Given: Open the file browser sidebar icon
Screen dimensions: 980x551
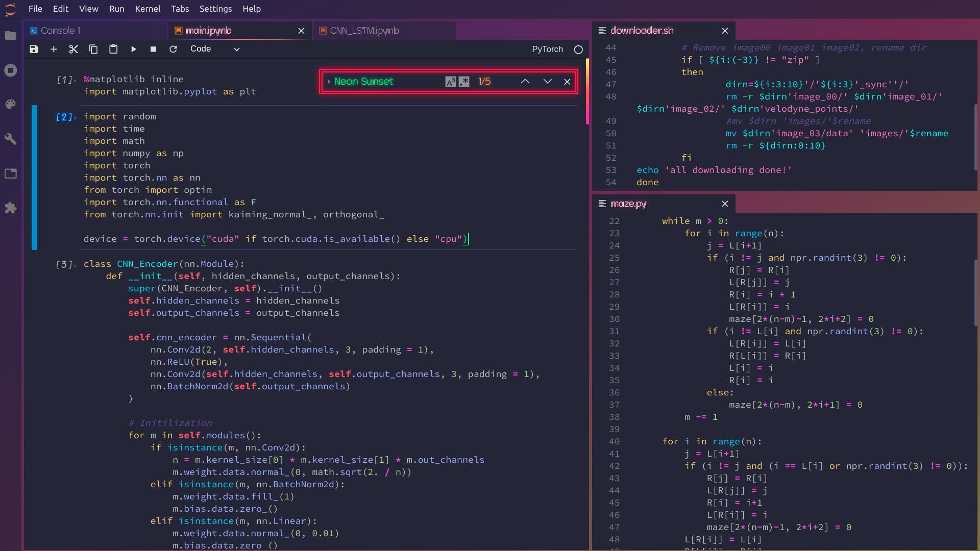Looking at the screenshot, I should pyautogui.click(x=11, y=36).
